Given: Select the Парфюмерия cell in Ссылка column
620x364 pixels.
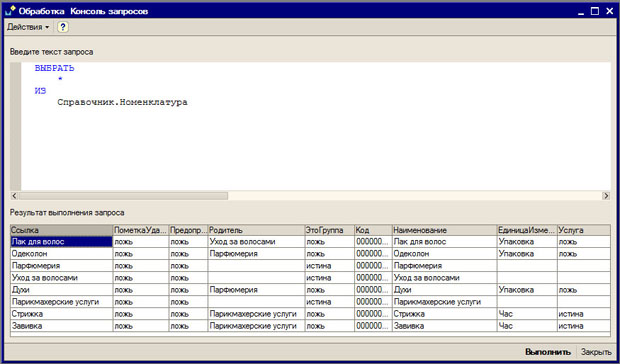Looking at the screenshot, I should [x=62, y=266].
